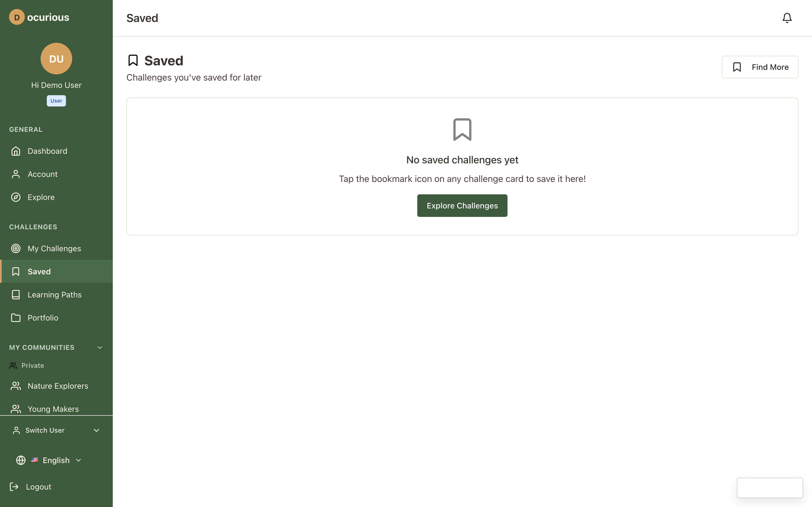812x507 pixels.
Task: Click the DU profile avatar
Action: point(56,59)
